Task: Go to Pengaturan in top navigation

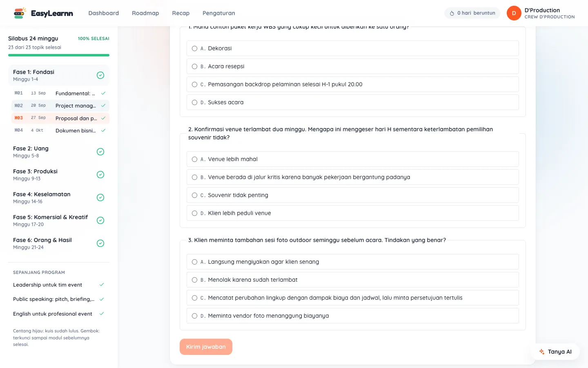Action: point(219,13)
